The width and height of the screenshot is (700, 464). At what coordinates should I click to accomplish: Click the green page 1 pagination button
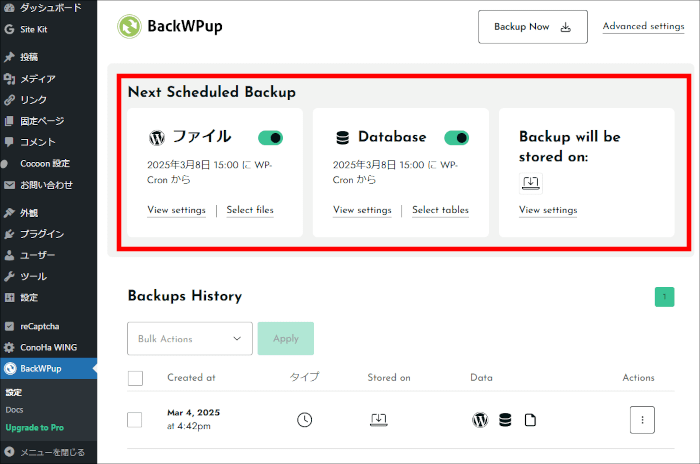[x=664, y=297]
